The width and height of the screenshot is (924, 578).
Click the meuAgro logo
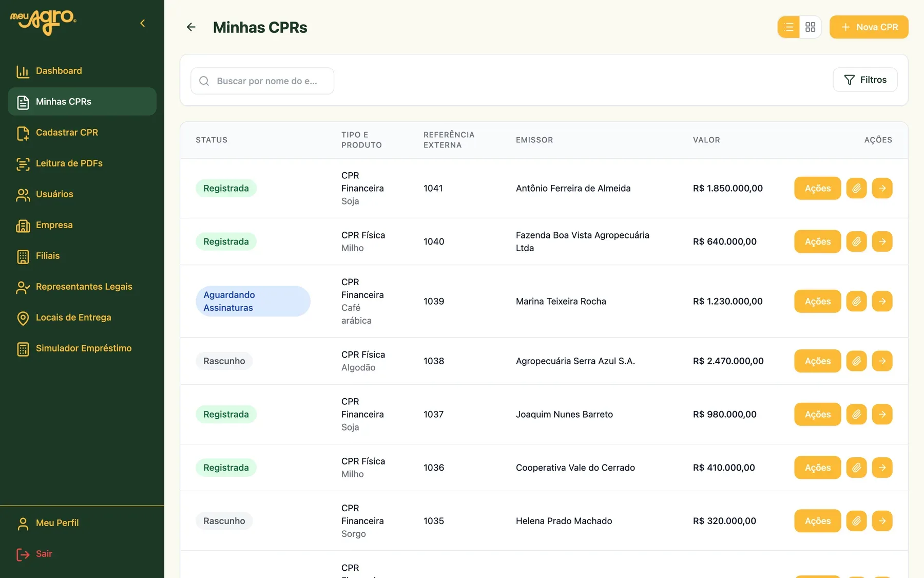pos(43,23)
